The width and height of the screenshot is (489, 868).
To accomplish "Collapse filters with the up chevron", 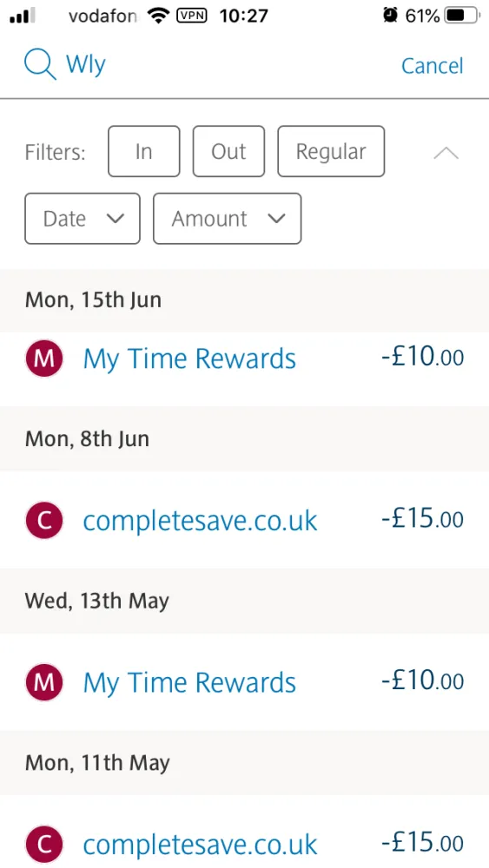I will pos(446,153).
